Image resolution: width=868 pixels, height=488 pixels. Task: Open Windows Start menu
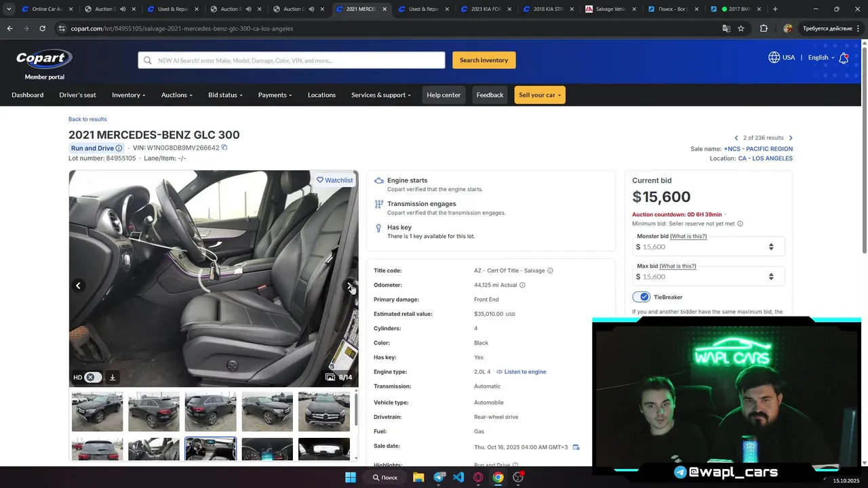351,477
